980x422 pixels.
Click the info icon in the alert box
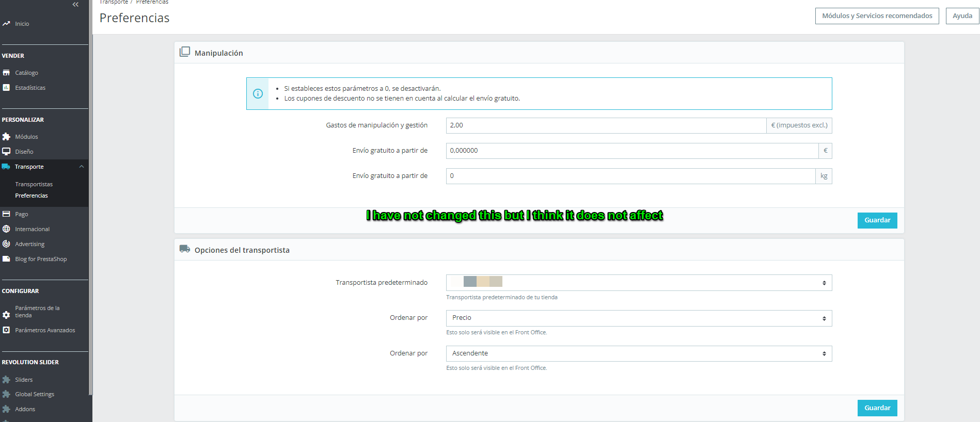[258, 93]
